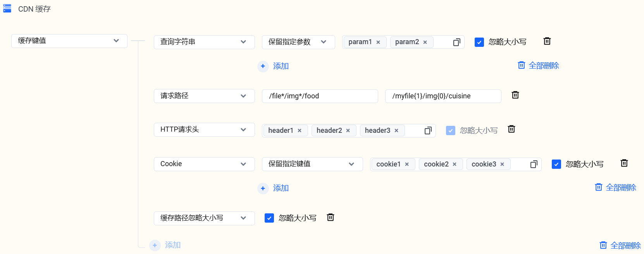Click 全部删除 at the bottom right

click(620, 245)
